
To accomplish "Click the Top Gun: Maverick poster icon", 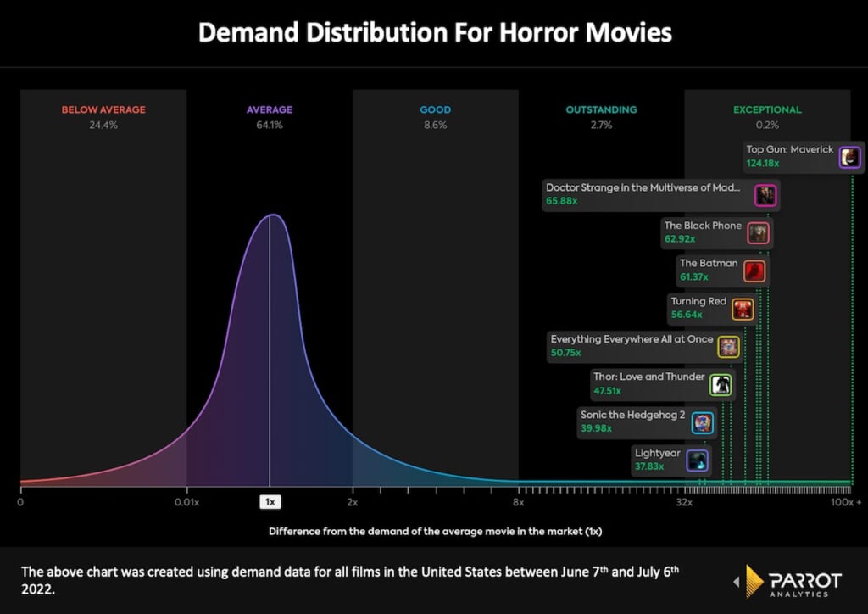I will [849, 157].
